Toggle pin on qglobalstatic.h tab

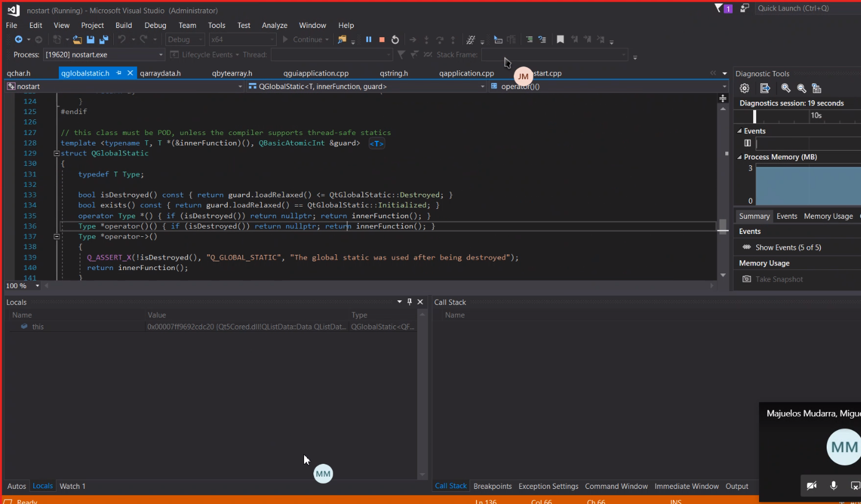[119, 73]
